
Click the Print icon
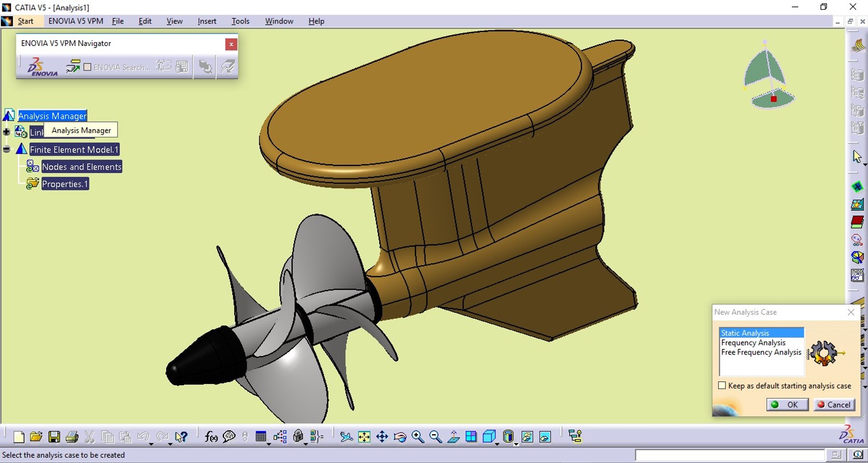click(72, 437)
